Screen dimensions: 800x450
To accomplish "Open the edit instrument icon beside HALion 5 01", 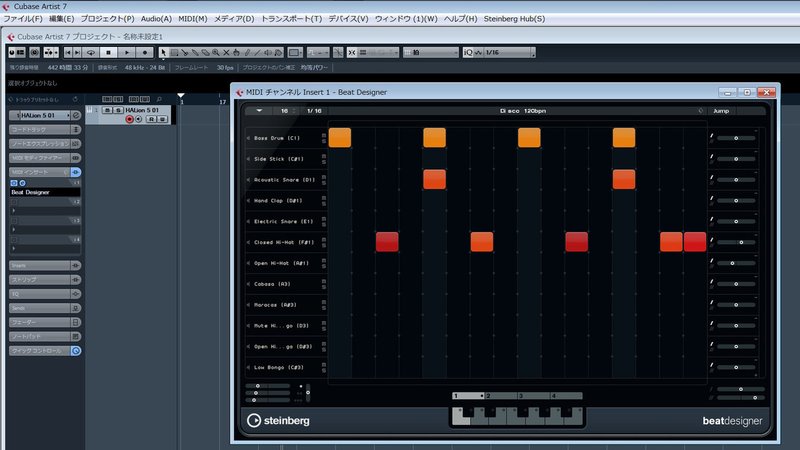I will [x=76, y=115].
